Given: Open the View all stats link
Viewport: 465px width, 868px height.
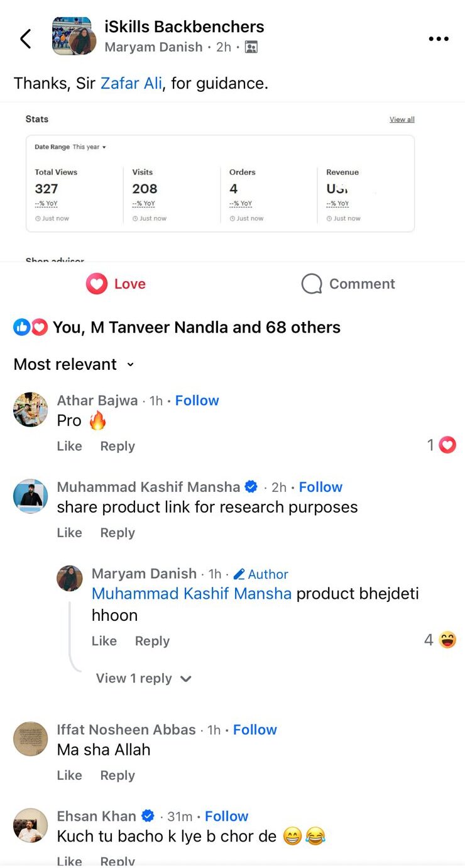Looking at the screenshot, I should point(402,120).
